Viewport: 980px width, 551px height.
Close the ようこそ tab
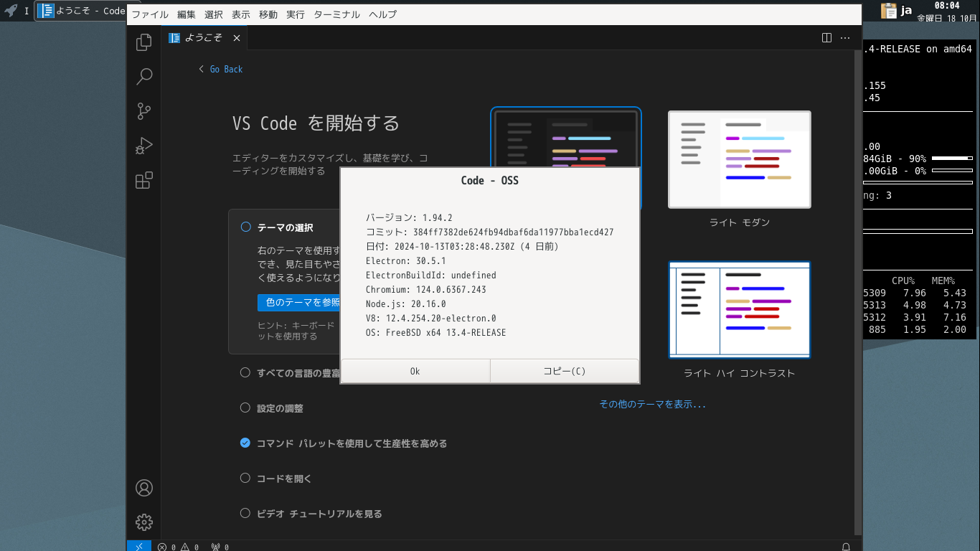tap(236, 38)
